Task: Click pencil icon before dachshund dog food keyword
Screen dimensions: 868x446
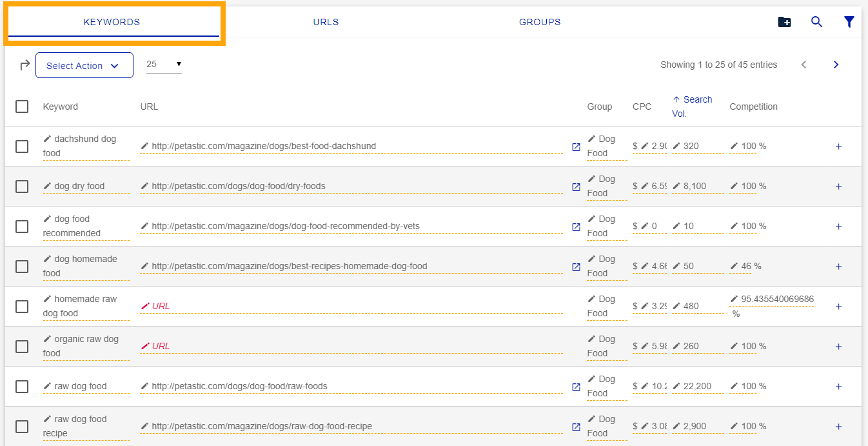Action: click(x=47, y=139)
